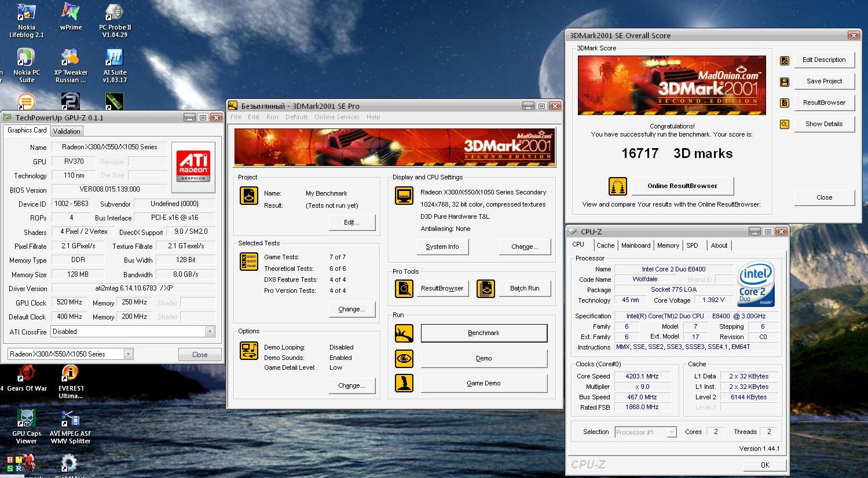Select the Graphics Card tab in GPU-Z
The image size is (868, 478).
[x=27, y=130]
